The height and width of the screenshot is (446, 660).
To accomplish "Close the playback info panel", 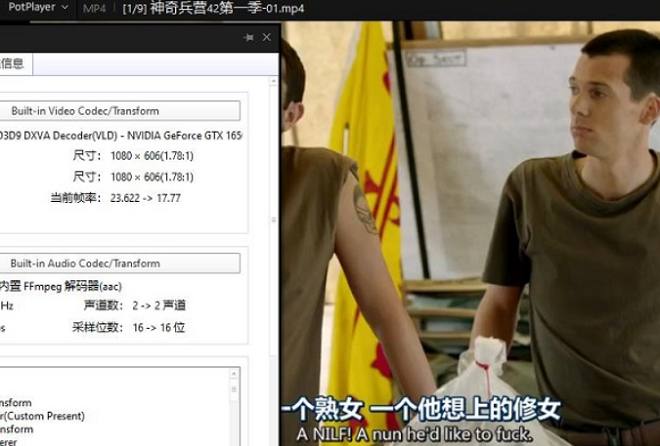I will point(267,37).
